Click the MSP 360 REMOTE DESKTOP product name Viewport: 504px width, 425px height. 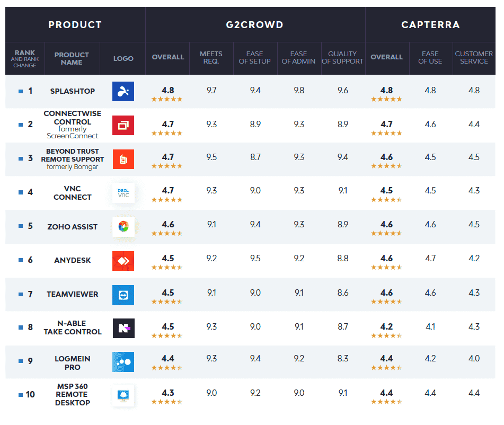72,394
